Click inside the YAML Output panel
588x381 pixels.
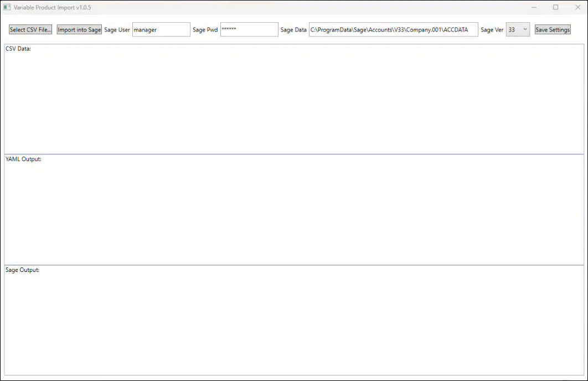coord(293,210)
